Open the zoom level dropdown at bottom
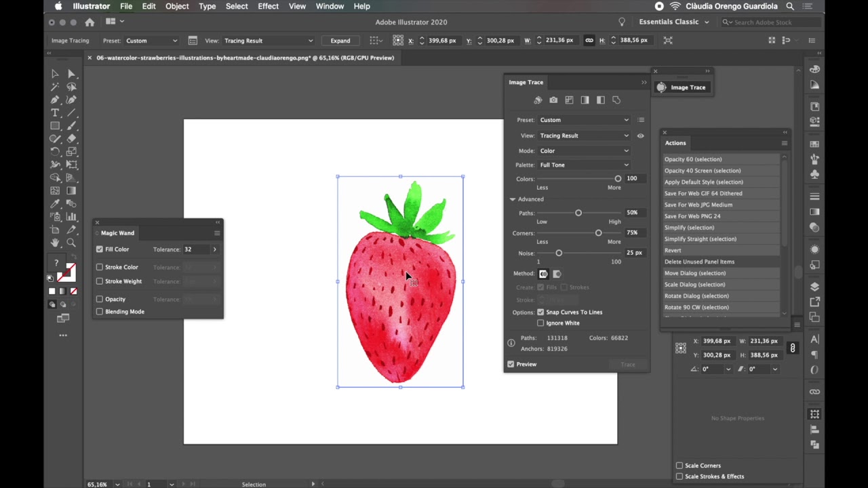The height and width of the screenshot is (488, 868). (117, 485)
